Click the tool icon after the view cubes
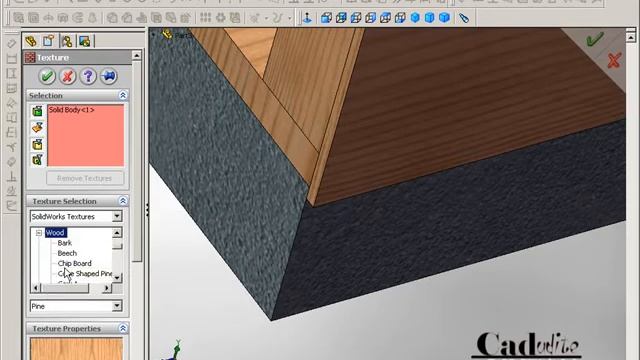 464,18
